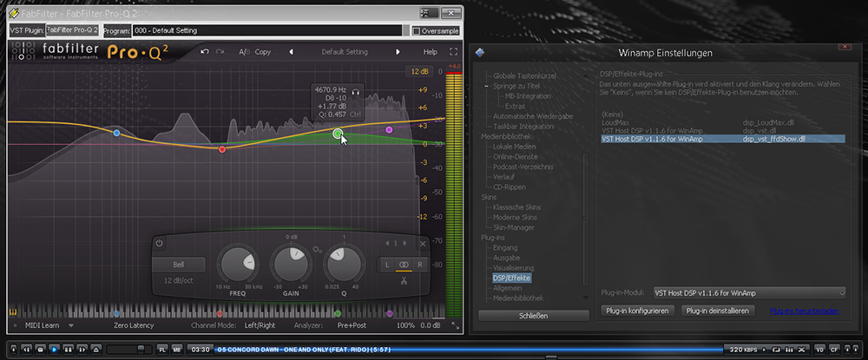Open the Bell filter shape dropdown
Screen dimensions: 868x360
click(x=178, y=265)
